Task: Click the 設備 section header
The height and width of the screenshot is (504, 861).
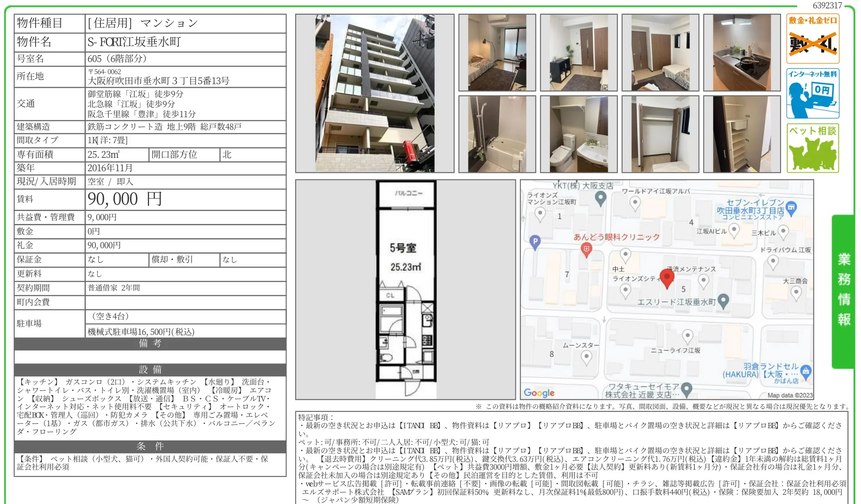Action: (x=149, y=370)
